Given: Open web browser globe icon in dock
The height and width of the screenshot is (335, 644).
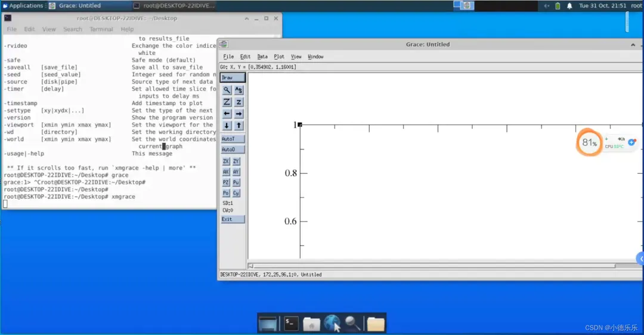Looking at the screenshot, I should 332,323.
